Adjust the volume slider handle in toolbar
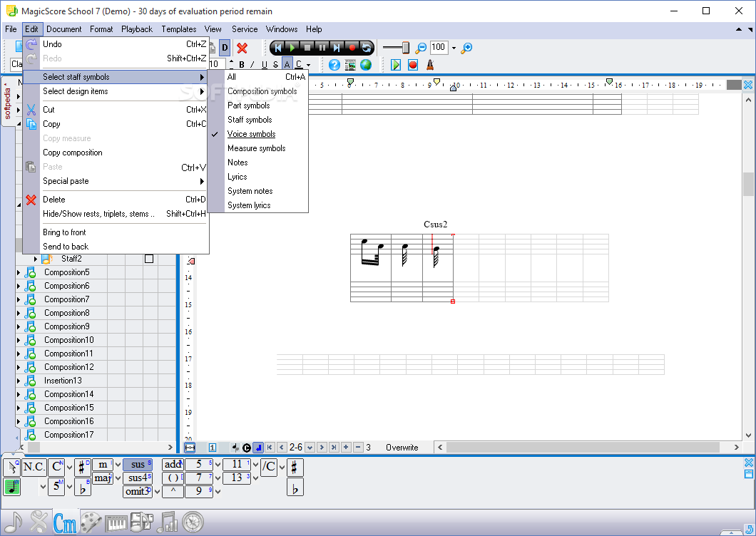The image size is (756, 536). (406, 48)
